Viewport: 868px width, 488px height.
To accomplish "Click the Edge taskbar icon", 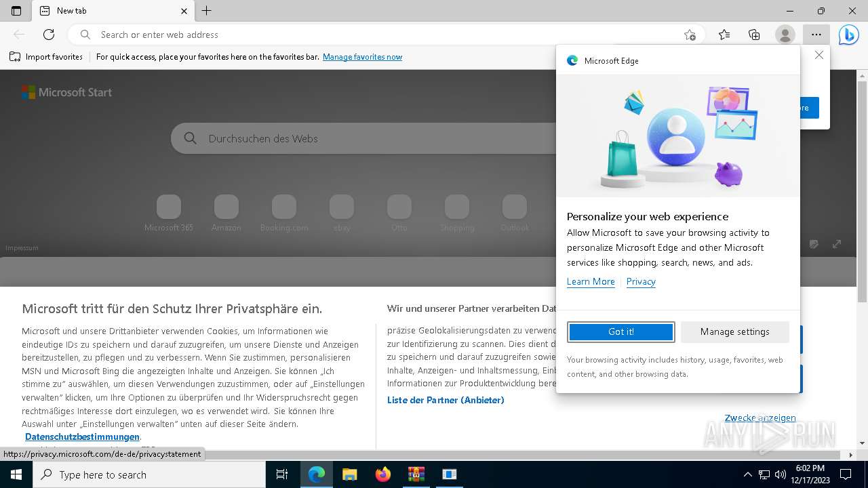I will [317, 474].
